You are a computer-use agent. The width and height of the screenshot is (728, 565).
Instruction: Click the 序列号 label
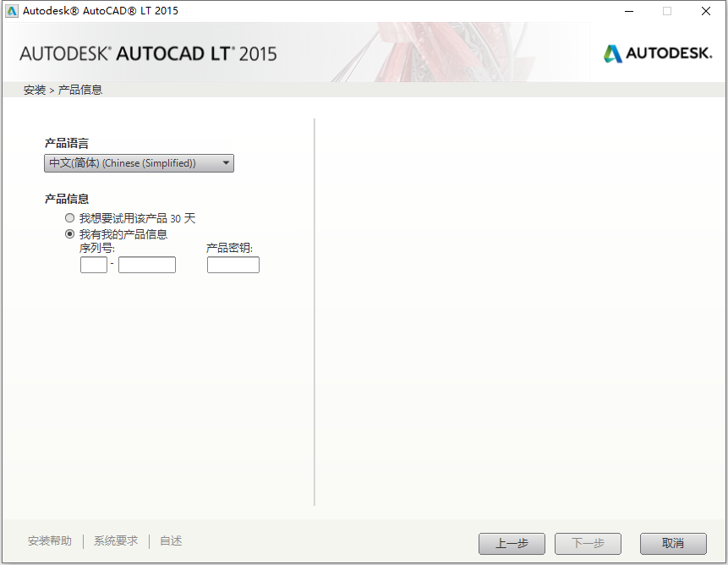click(96, 249)
